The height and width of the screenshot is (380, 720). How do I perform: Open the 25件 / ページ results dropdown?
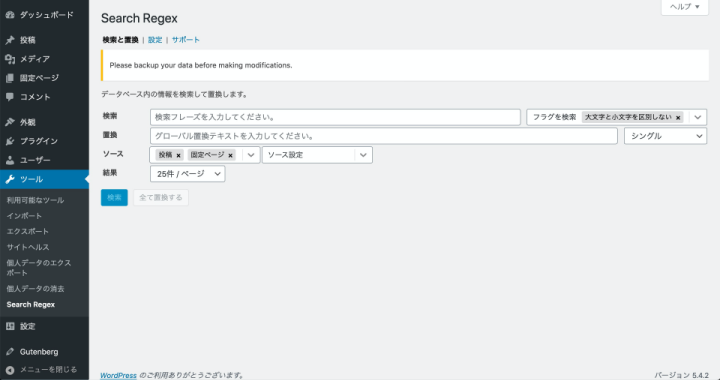click(x=187, y=174)
